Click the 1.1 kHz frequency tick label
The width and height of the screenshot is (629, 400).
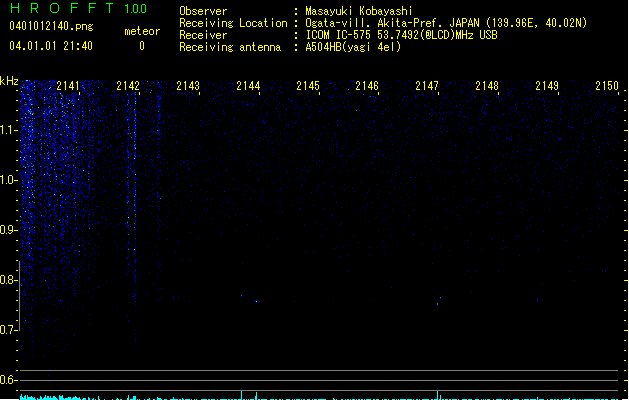pyautogui.click(x=8, y=130)
